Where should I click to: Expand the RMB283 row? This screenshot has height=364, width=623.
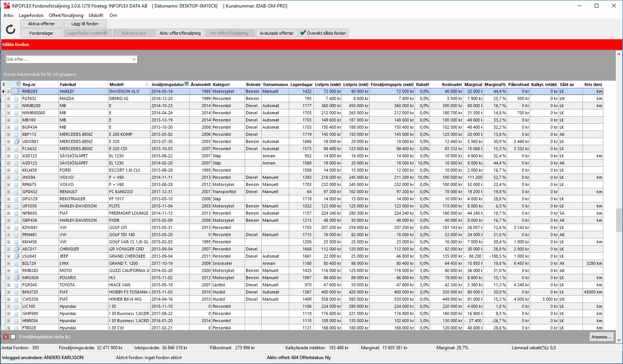(x=8, y=270)
